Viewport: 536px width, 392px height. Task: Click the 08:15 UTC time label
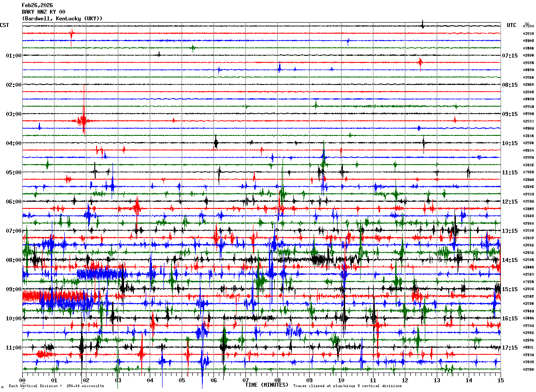pos(510,85)
